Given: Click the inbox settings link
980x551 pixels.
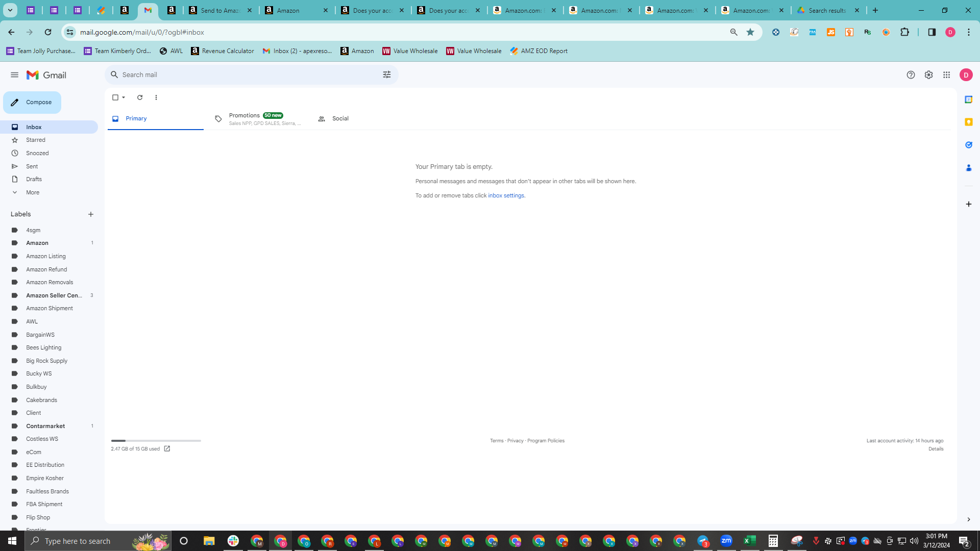Looking at the screenshot, I should click(506, 196).
